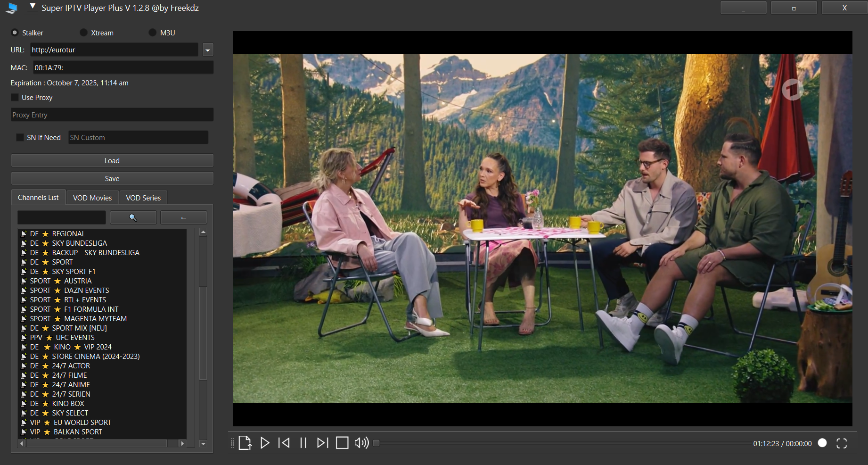The height and width of the screenshot is (465, 868).
Task: Select BACKUP - SKY BUNDESLIGA category
Action: [x=102, y=252]
